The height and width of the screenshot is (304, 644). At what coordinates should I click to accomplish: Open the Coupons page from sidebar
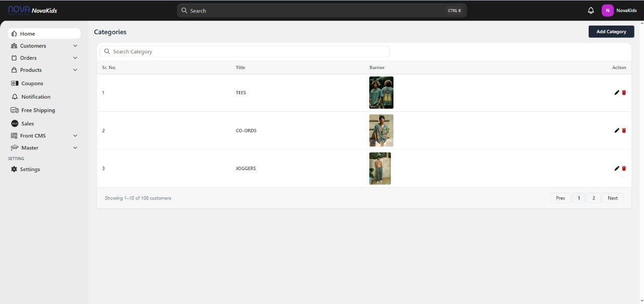coord(32,84)
